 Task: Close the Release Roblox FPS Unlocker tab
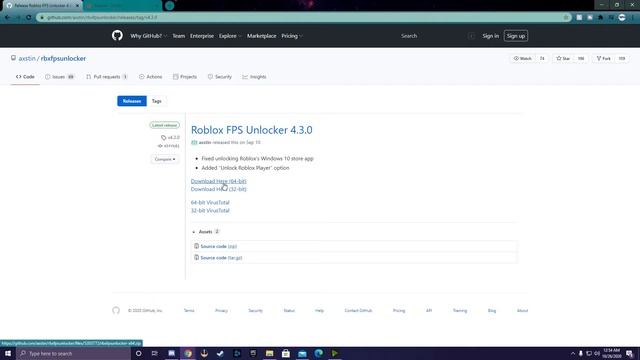77,6
